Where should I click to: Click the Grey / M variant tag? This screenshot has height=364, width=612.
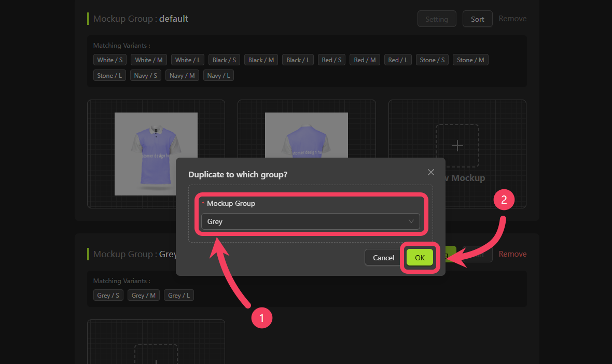pos(143,295)
